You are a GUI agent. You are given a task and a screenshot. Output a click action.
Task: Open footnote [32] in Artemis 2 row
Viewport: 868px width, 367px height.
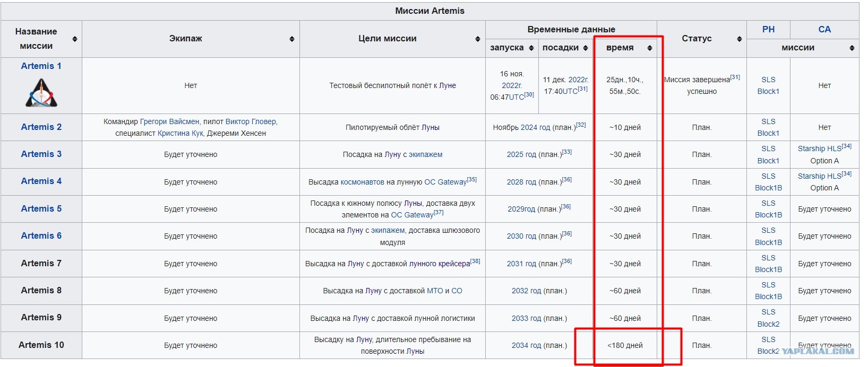(581, 125)
